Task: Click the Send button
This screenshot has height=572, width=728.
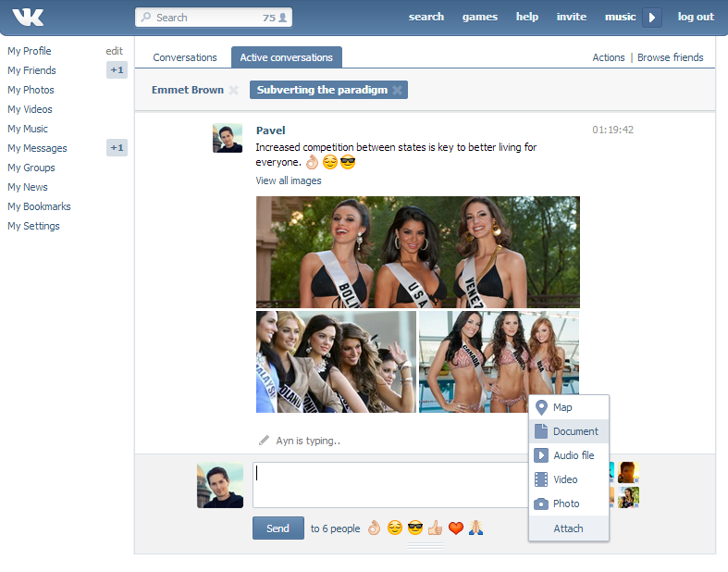Action: coord(278,528)
